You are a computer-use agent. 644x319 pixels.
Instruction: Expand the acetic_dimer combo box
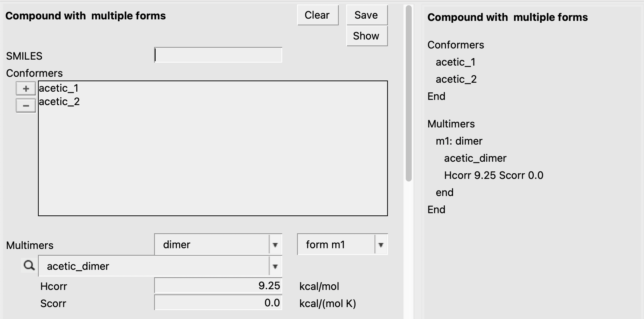point(275,266)
